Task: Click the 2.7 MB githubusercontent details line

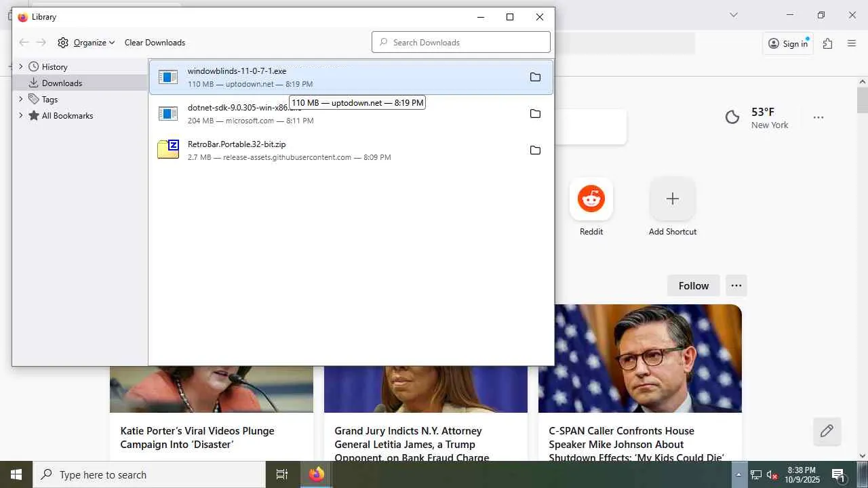Action: 289,157
